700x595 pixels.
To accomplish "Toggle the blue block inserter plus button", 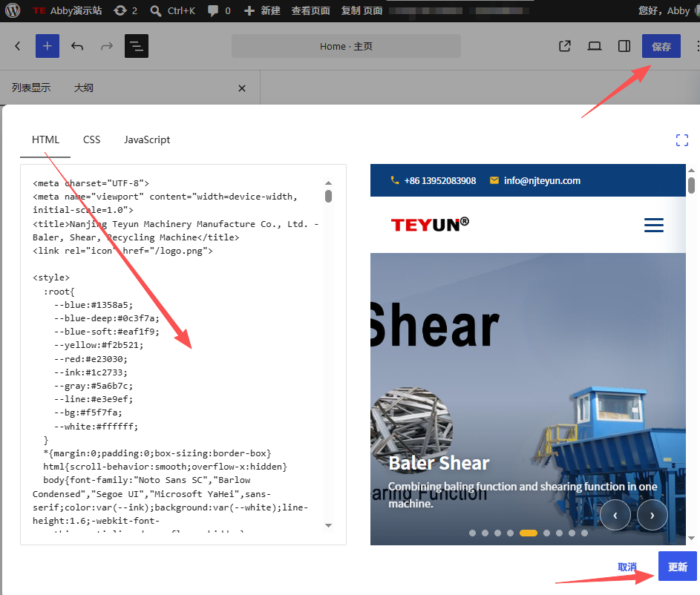I will click(x=48, y=46).
